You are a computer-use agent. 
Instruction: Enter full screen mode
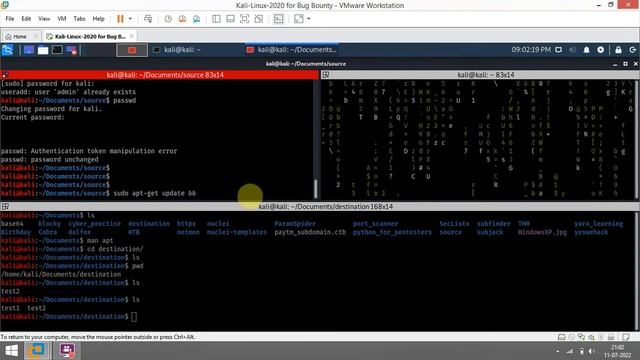pos(244,19)
